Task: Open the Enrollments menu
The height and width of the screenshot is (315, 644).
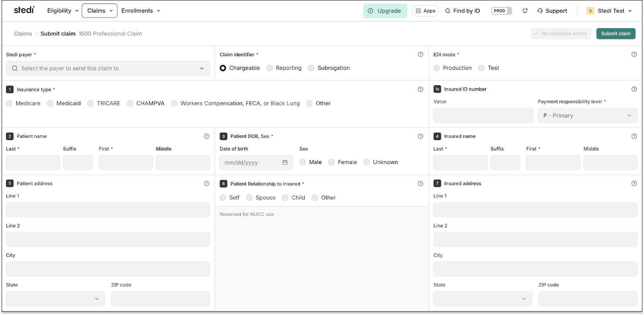Action: tap(141, 11)
